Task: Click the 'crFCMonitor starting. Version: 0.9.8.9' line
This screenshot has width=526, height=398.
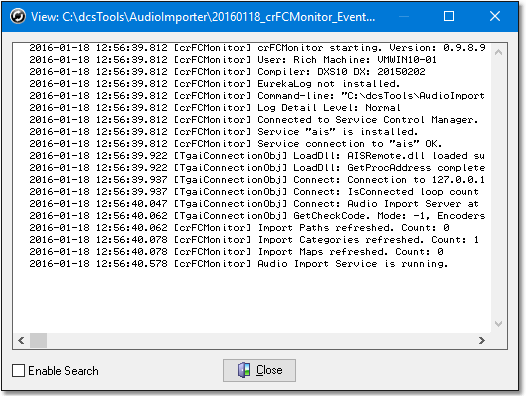Action: pos(257,48)
